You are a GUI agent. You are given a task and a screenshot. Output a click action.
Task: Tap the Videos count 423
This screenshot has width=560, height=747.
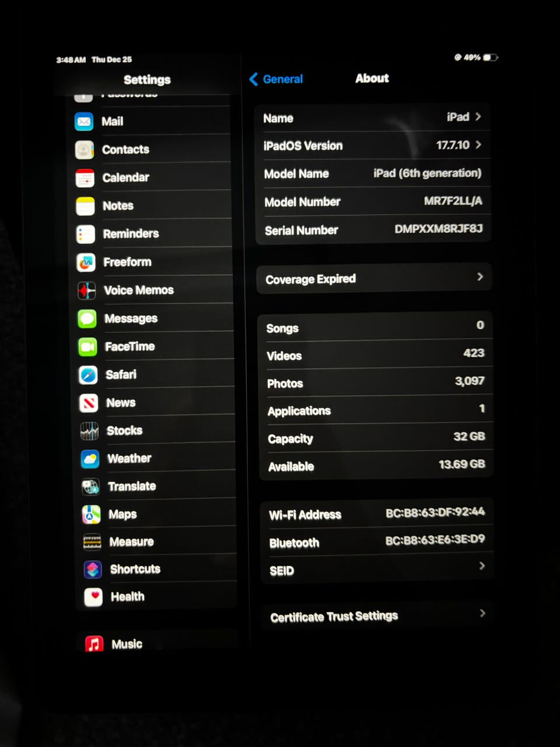point(474,352)
